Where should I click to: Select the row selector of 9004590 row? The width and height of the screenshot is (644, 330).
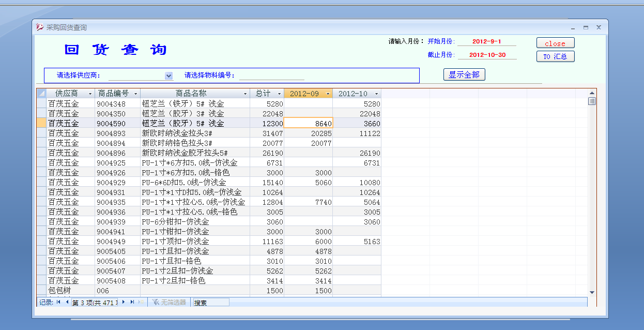[x=41, y=123]
